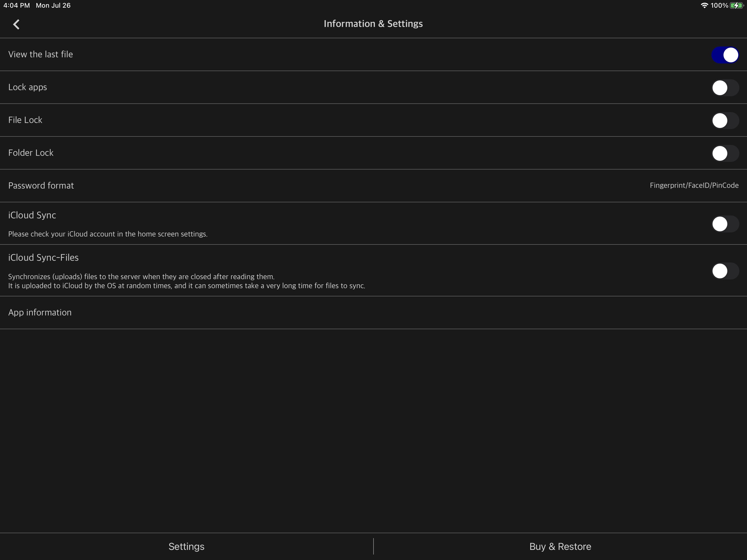Enable the Lock apps toggle

pyautogui.click(x=725, y=87)
